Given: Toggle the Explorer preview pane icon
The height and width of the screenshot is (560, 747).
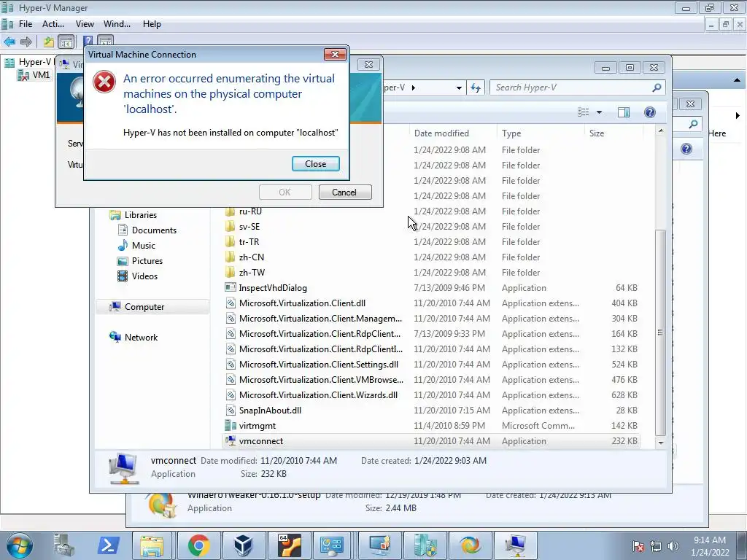Looking at the screenshot, I should pyautogui.click(x=624, y=112).
